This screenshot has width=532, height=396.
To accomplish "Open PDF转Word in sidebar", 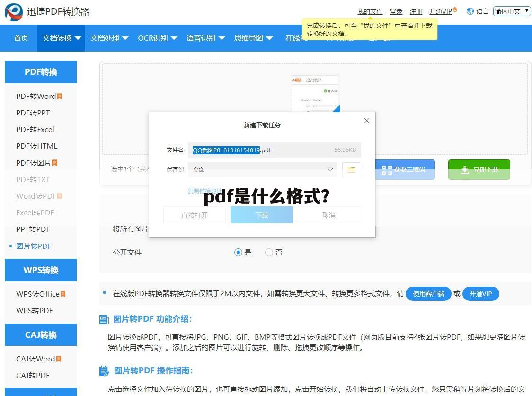I will tap(36, 97).
